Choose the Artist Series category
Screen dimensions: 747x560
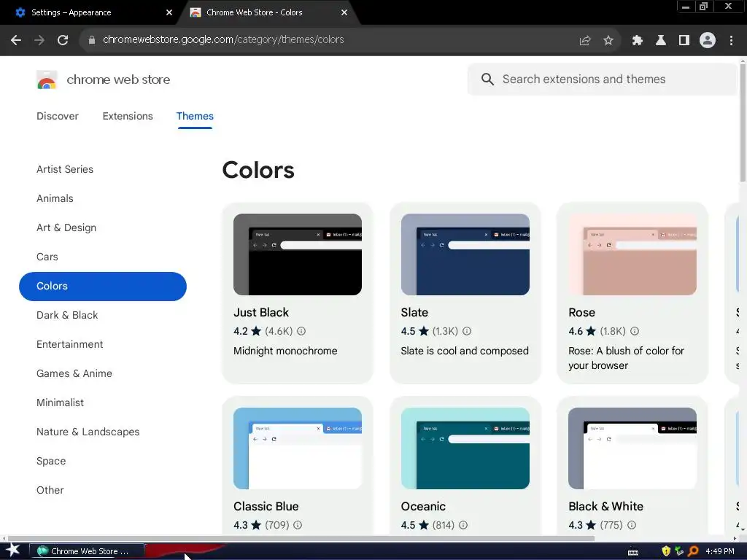[x=65, y=169]
